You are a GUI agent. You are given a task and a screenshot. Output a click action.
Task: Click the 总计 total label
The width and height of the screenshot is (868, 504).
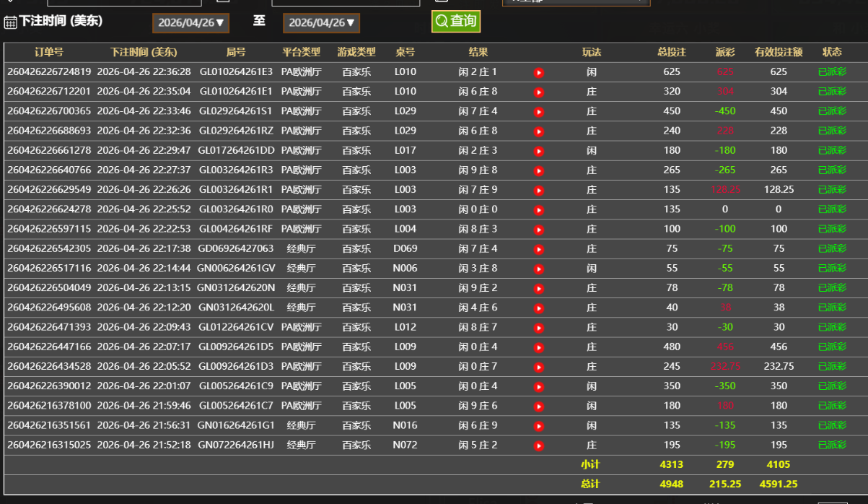pyautogui.click(x=591, y=484)
